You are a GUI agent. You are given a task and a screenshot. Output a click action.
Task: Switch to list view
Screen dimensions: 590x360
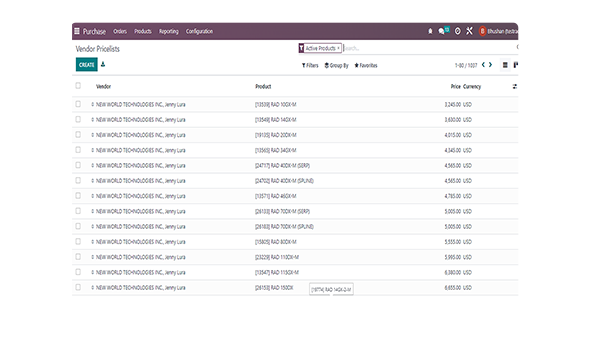505,65
